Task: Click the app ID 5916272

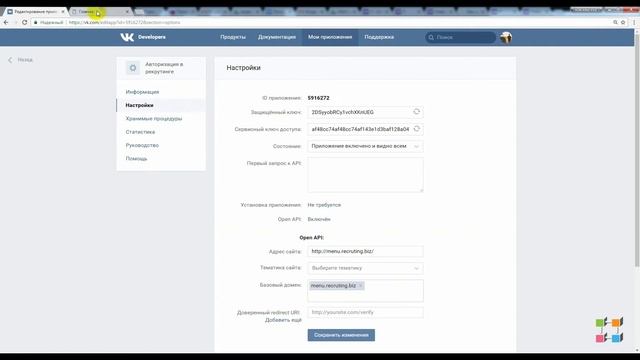Action: [318, 98]
